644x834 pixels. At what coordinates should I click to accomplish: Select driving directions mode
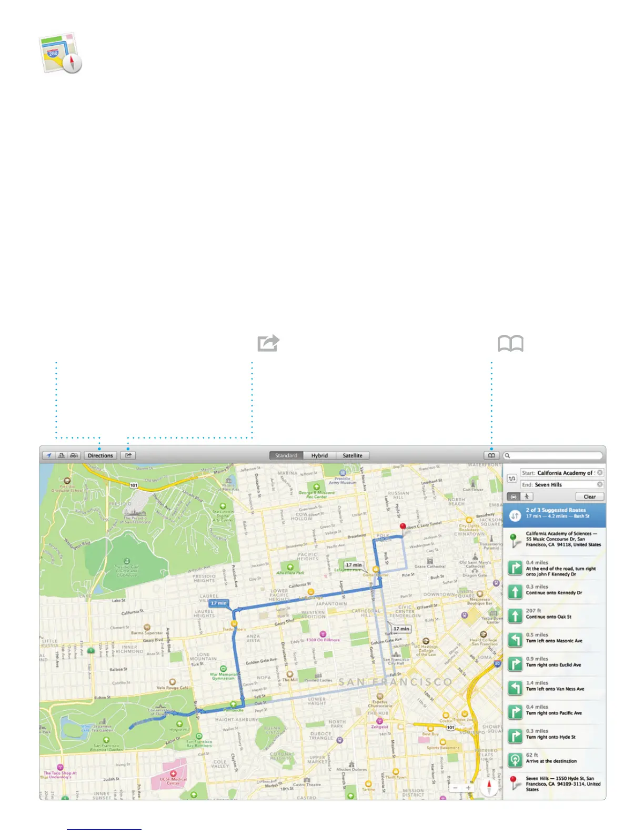pyautogui.click(x=514, y=497)
